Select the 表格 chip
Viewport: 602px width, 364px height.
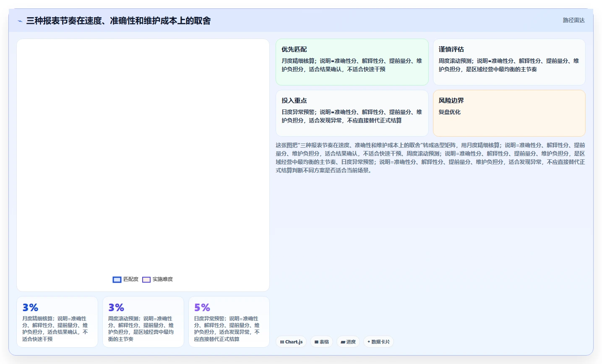(x=321, y=342)
